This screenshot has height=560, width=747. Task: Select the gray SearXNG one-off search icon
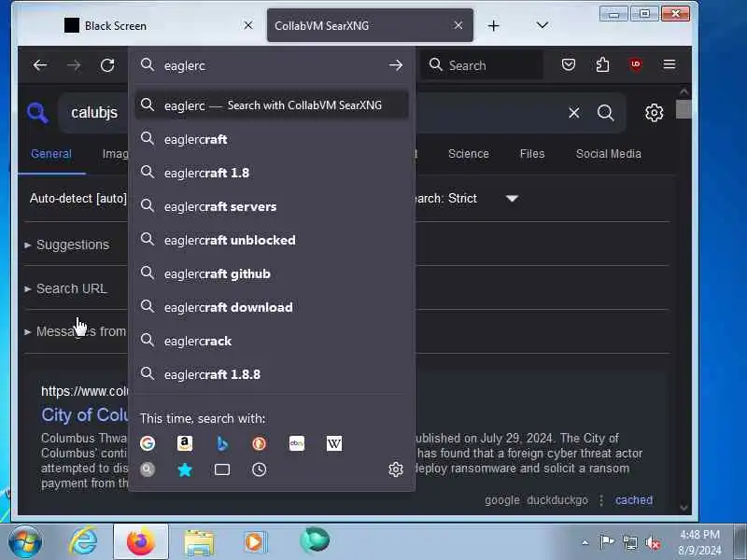148,469
